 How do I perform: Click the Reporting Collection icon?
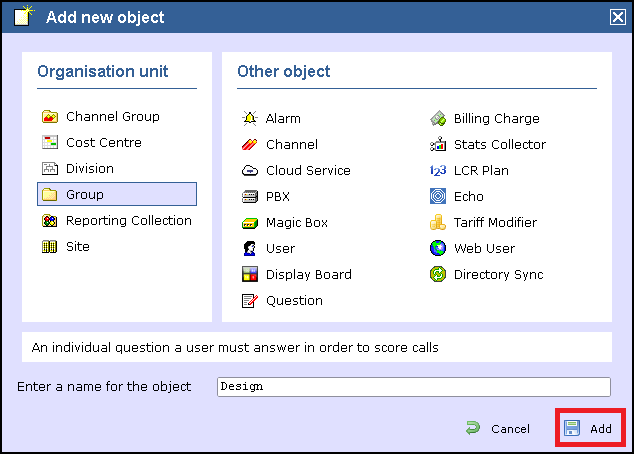click(50, 221)
